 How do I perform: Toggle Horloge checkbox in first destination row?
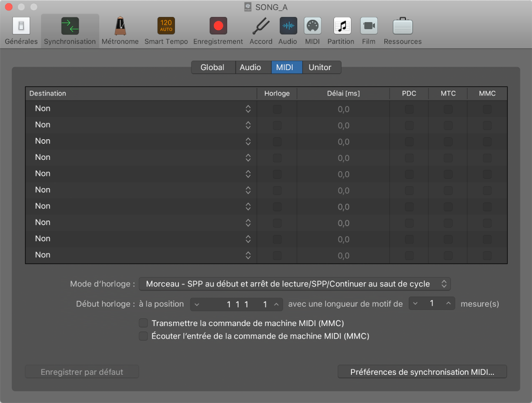tap(277, 109)
